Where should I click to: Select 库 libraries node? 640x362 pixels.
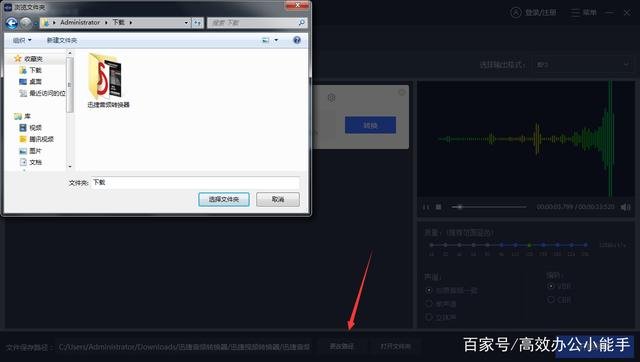tap(23, 116)
